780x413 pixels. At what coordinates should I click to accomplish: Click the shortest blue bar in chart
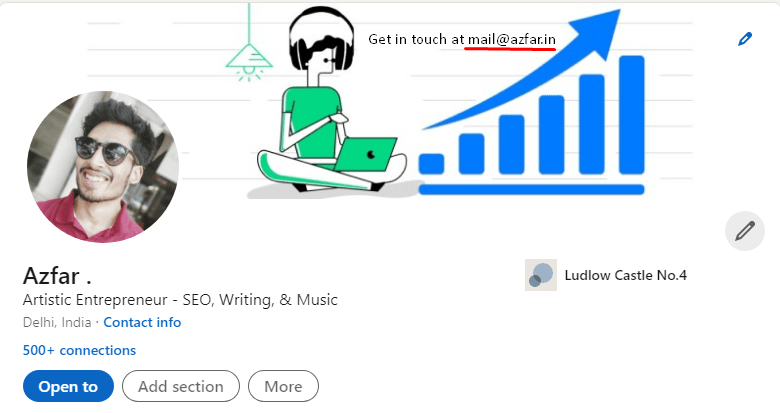tap(431, 164)
